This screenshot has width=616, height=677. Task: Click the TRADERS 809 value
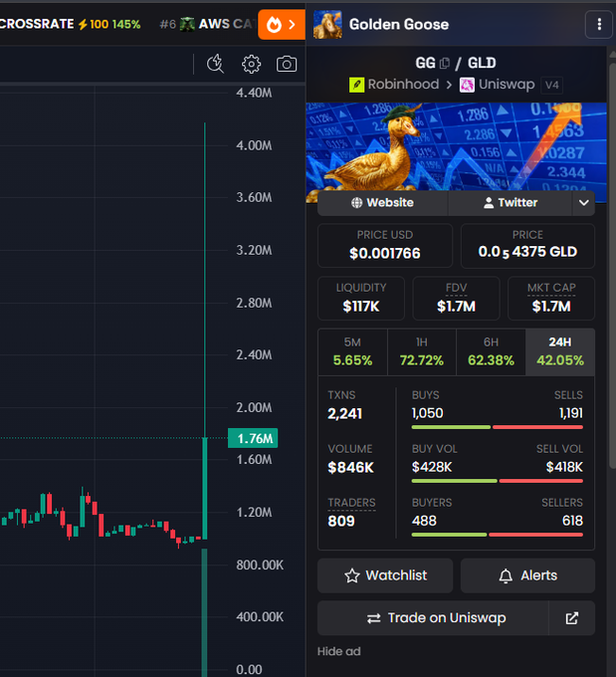(341, 521)
